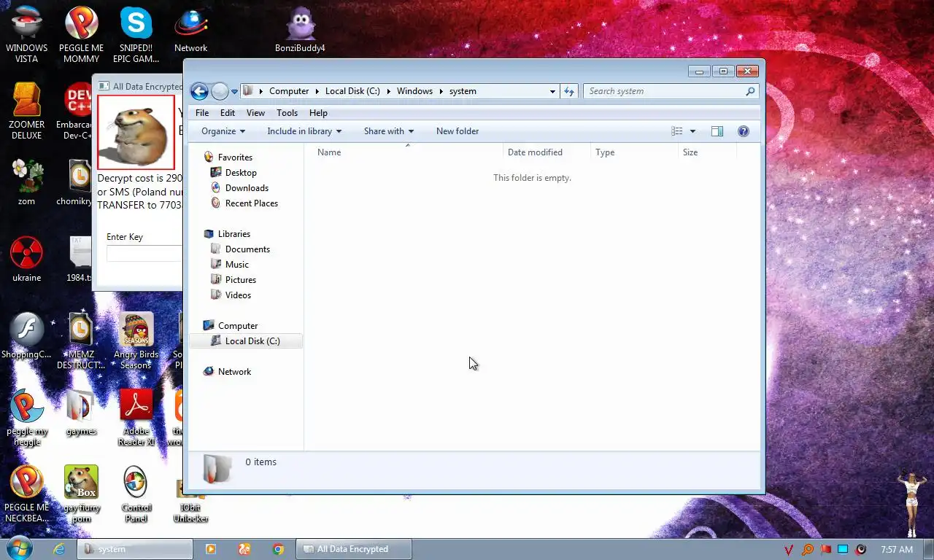Select the Windows breadcrumb in address bar
The width and height of the screenshot is (934, 560).
coord(414,91)
